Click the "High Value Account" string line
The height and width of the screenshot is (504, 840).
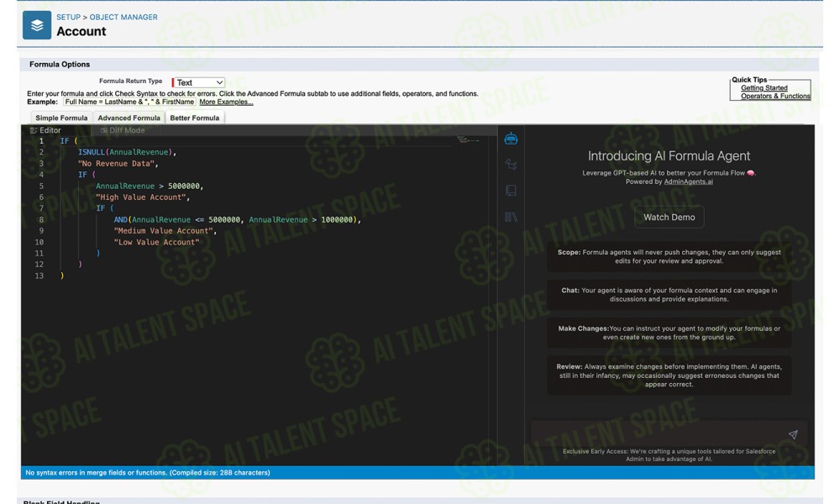pyautogui.click(x=143, y=197)
